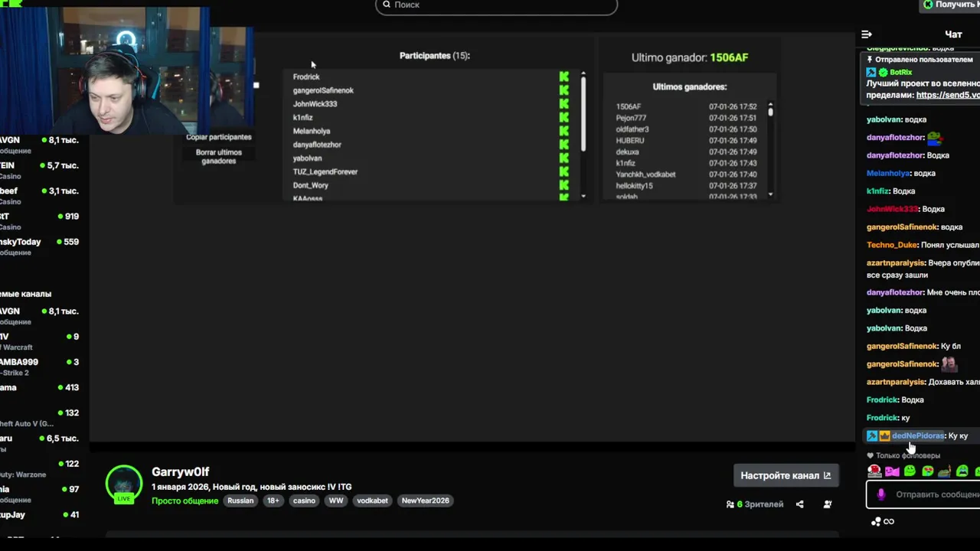980x551 pixels.
Task: Open the send5 link in the pinned message
Action: pos(948,96)
